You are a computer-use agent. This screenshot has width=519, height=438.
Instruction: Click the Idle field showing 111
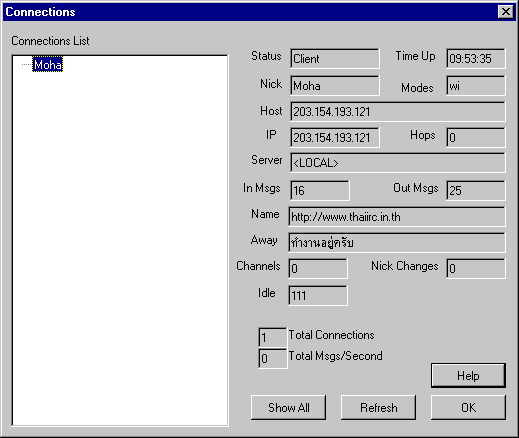click(x=318, y=295)
